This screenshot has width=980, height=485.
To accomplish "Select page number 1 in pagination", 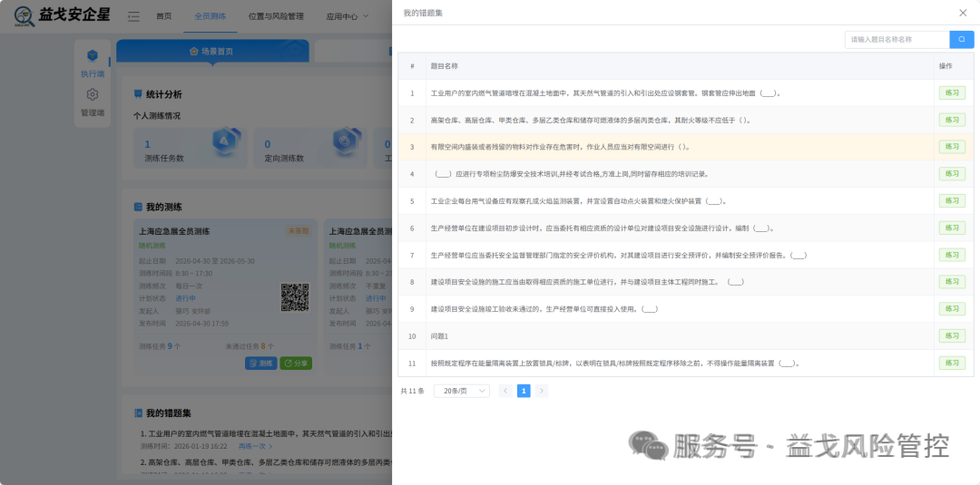I will click(x=524, y=391).
